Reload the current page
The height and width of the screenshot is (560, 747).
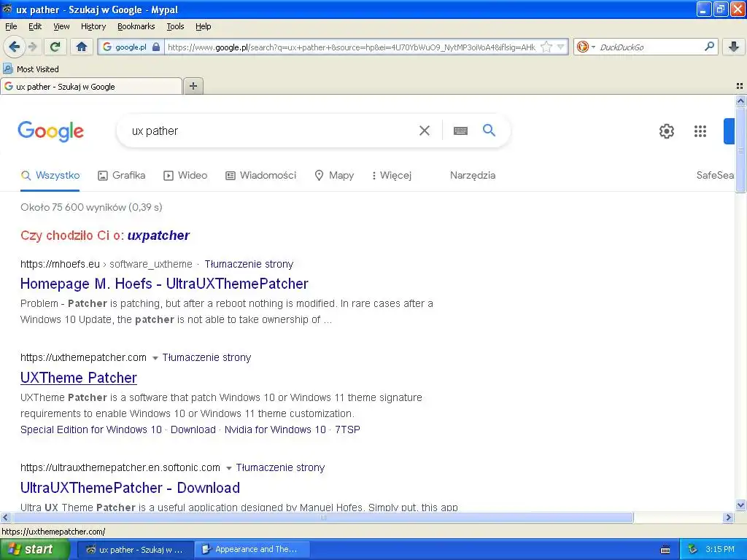click(55, 47)
